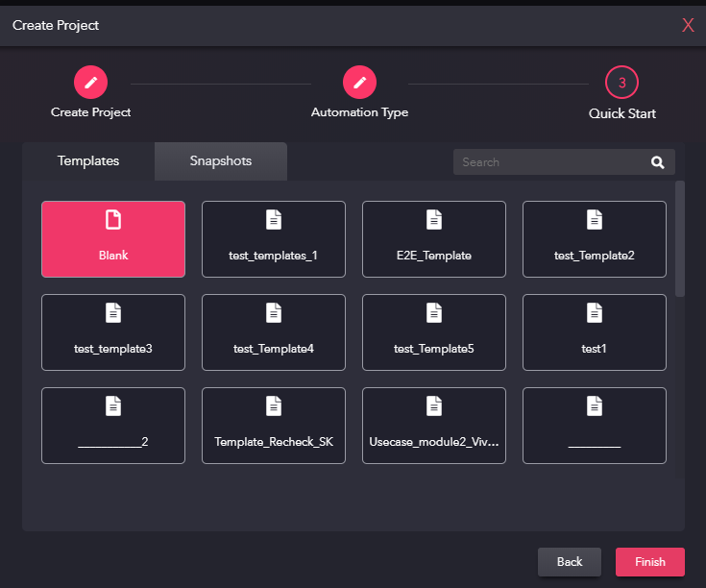The image size is (706, 588).
Task: Click the 'Quick Start' step label
Action: coord(621,113)
